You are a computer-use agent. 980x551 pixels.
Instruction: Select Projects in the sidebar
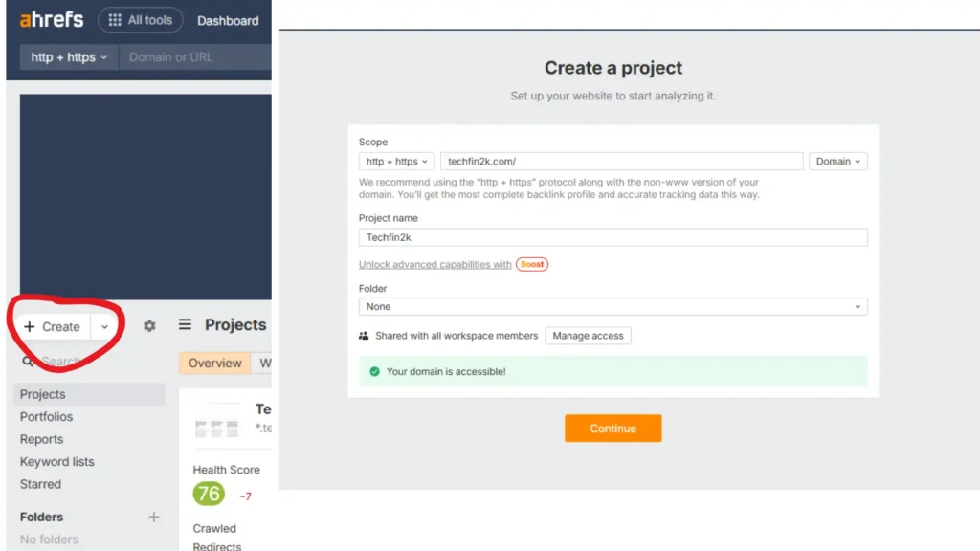click(89, 394)
